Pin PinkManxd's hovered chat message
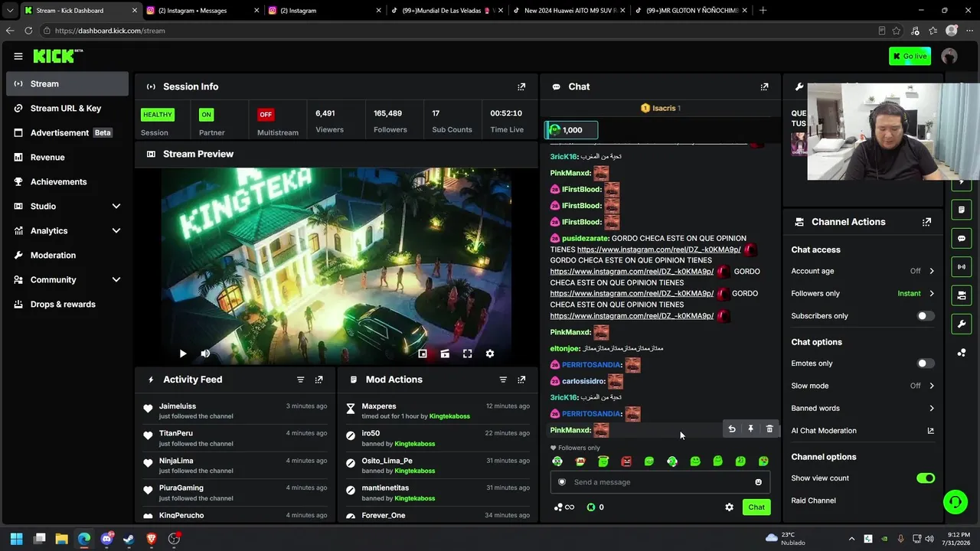Image resolution: width=980 pixels, height=551 pixels. tap(750, 429)
